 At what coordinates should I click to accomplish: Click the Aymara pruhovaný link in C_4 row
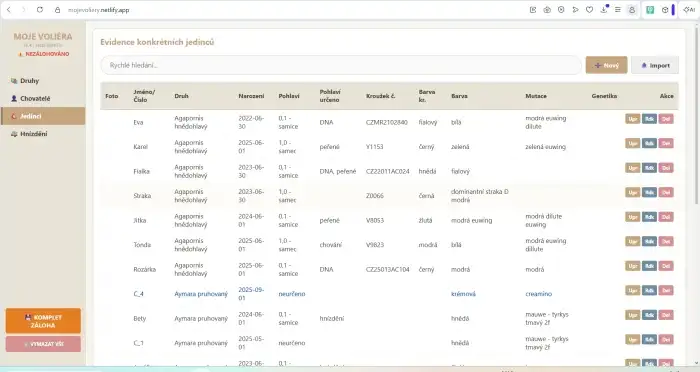(x=201, y=294)
